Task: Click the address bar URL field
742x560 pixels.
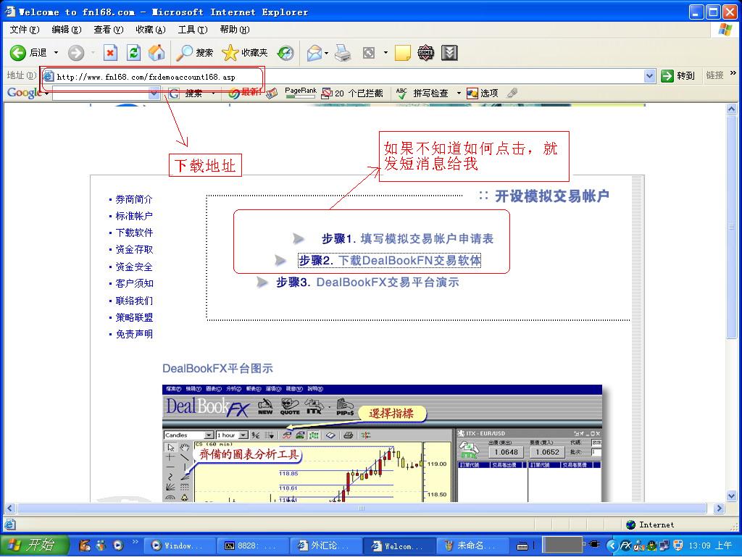Action: (348, 76)
